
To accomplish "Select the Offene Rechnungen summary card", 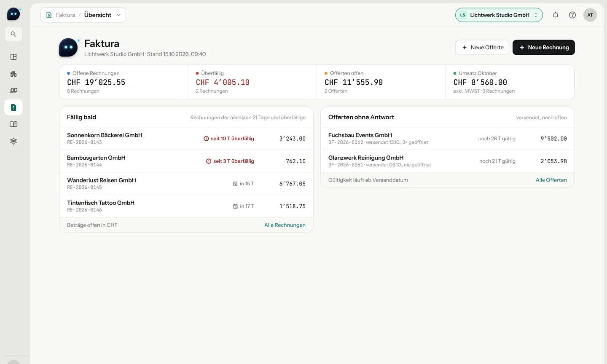I will [x=124, y=82].
